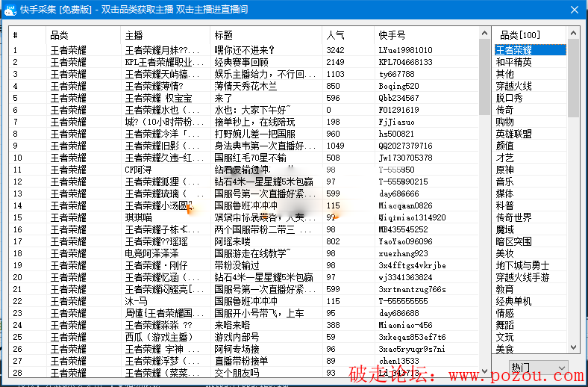Viewport: 588px width, 387px height.
Task: Open the 热门 dropdown
Action: [x=537, y=368]
